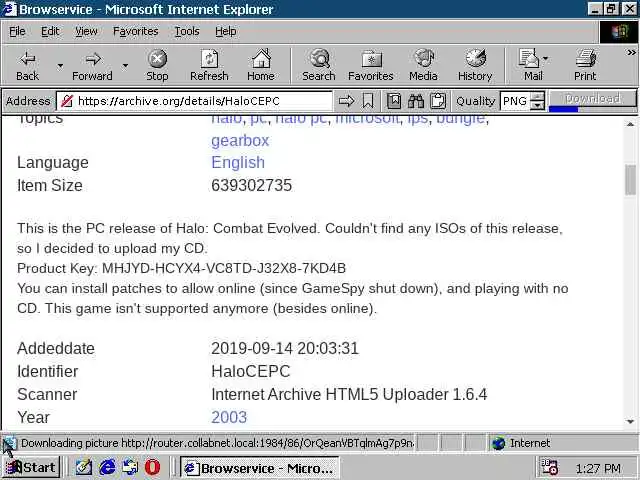The height and width of the screenshot is (480, 640).
Task: Click the vertical scrollbar thumb
Action: (630, 180)
